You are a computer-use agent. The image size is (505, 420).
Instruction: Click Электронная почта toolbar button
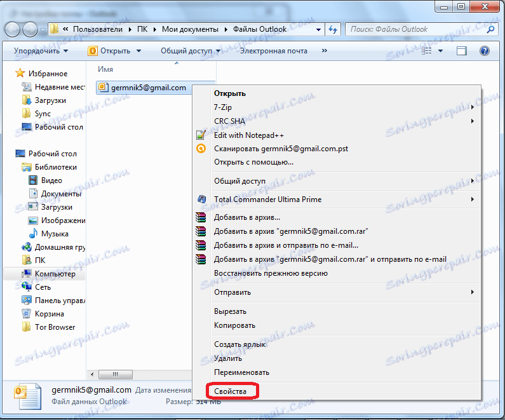tap(274, 51)
